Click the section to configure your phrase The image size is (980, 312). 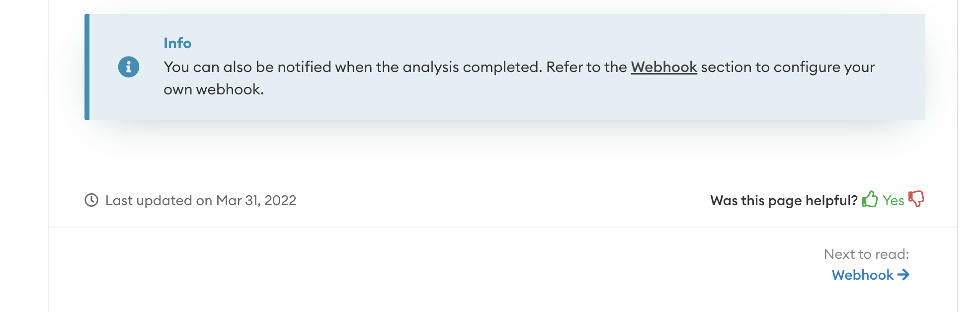(x=788, y=67)
